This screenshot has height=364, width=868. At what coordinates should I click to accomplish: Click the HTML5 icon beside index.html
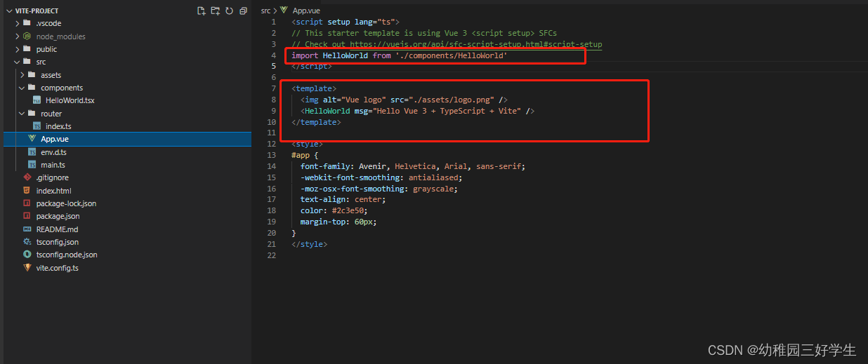[x=27, y=190]
